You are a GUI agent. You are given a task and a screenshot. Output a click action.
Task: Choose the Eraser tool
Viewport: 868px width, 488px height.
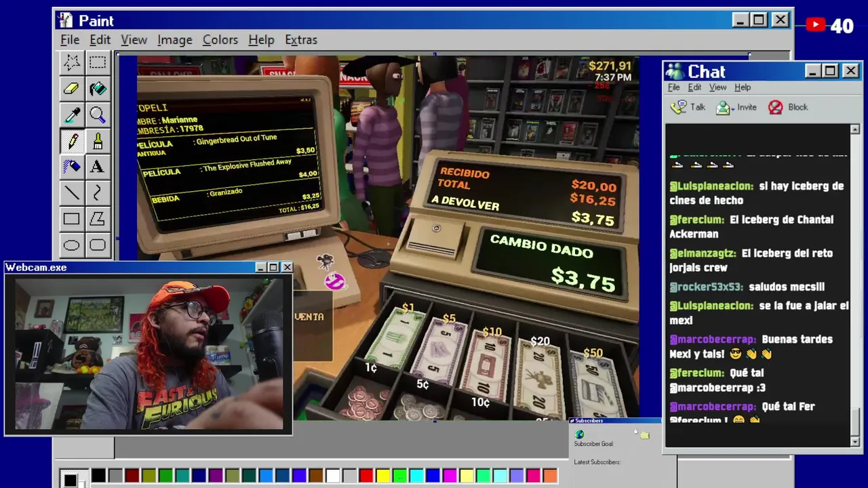point(71,88)
